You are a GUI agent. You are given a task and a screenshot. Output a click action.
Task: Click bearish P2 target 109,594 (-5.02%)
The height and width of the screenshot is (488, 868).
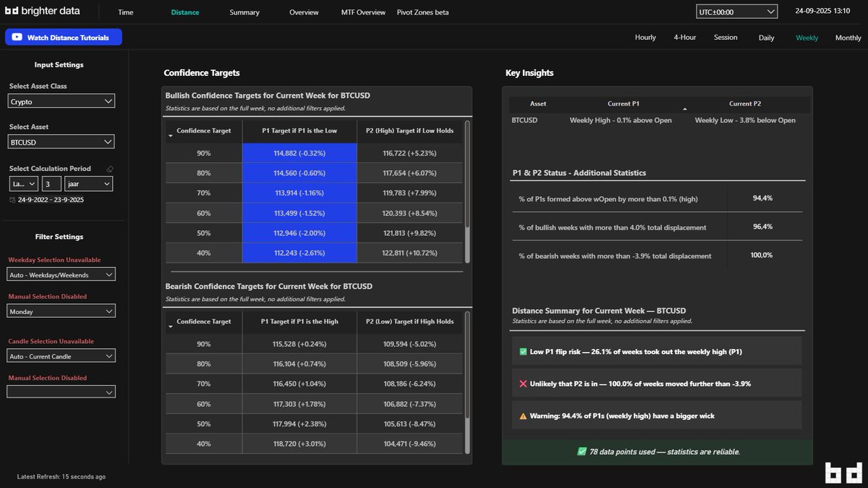409,345
